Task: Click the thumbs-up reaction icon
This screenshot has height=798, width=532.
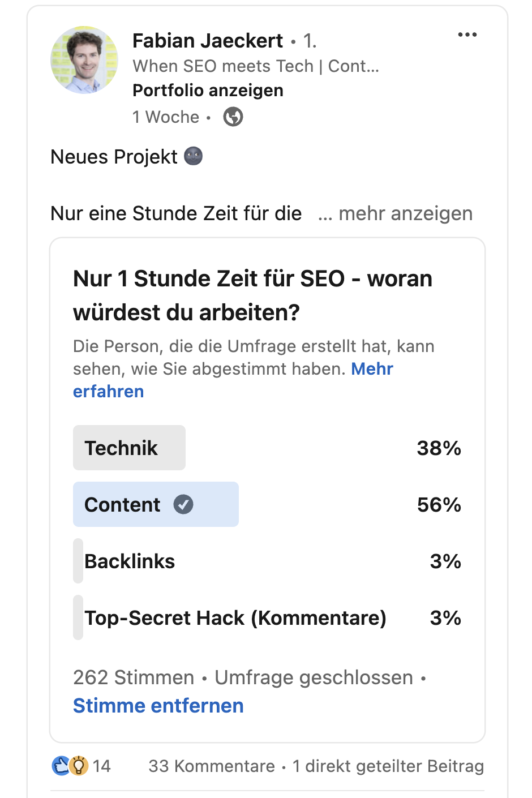Action: pyautogui.click(x=60, y=766)
